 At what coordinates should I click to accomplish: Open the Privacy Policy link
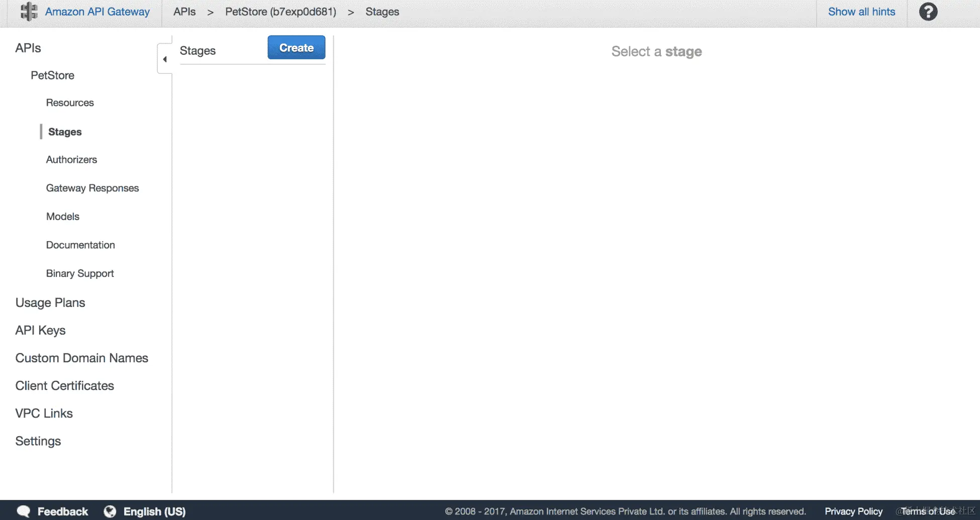tap(853, 511)
